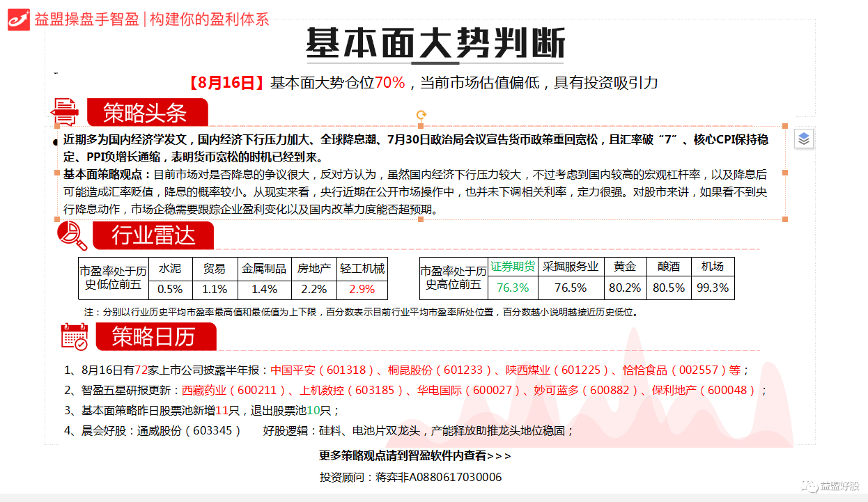868x502 pixels.
Task: Open the layers icon beside the text box
Action: tap(803, 139)
